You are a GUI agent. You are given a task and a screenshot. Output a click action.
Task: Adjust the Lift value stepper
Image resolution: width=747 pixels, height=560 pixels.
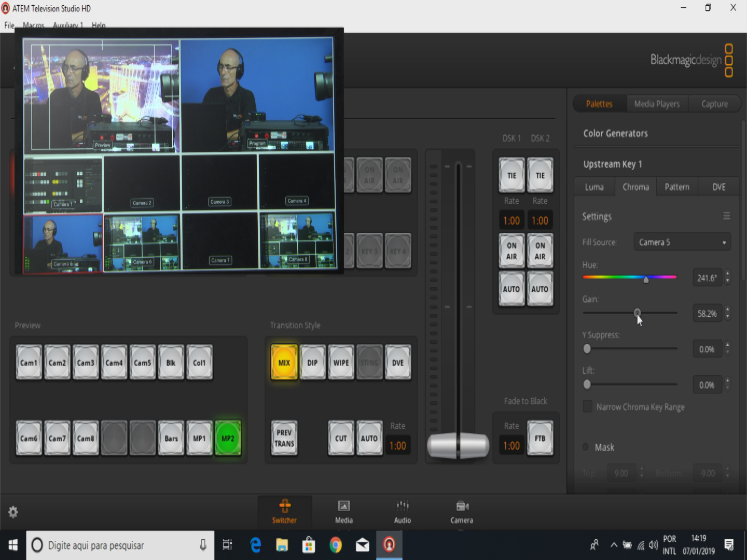[727, 385]
